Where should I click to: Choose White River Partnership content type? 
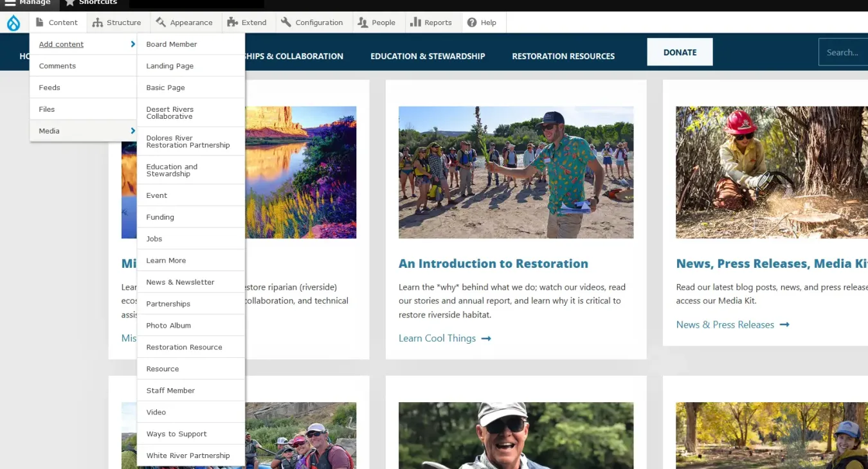click(x=191, y=456)
